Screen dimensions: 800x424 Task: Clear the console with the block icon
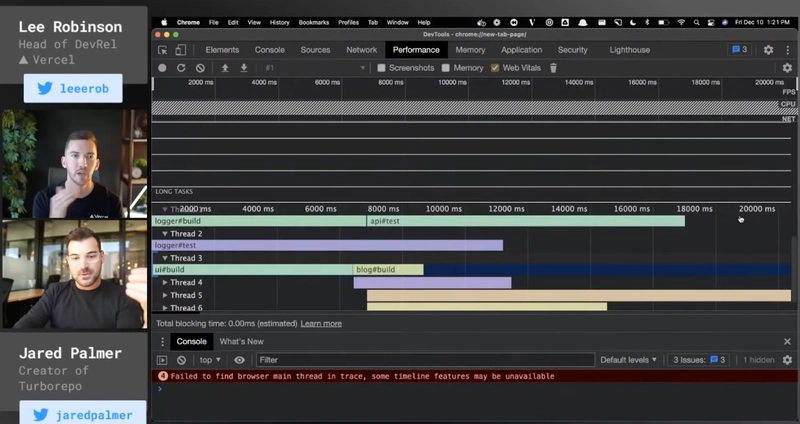point(181,360)
